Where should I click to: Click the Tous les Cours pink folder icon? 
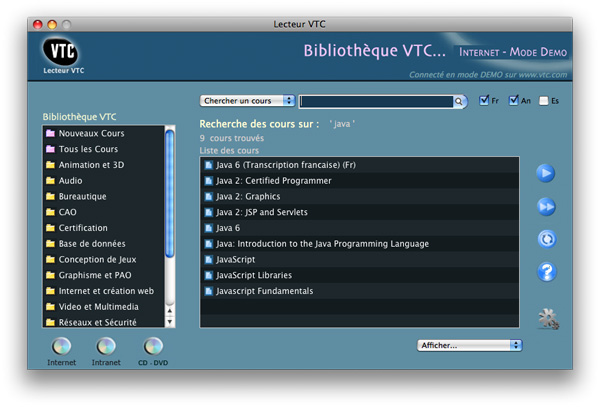tap(50, 149)
